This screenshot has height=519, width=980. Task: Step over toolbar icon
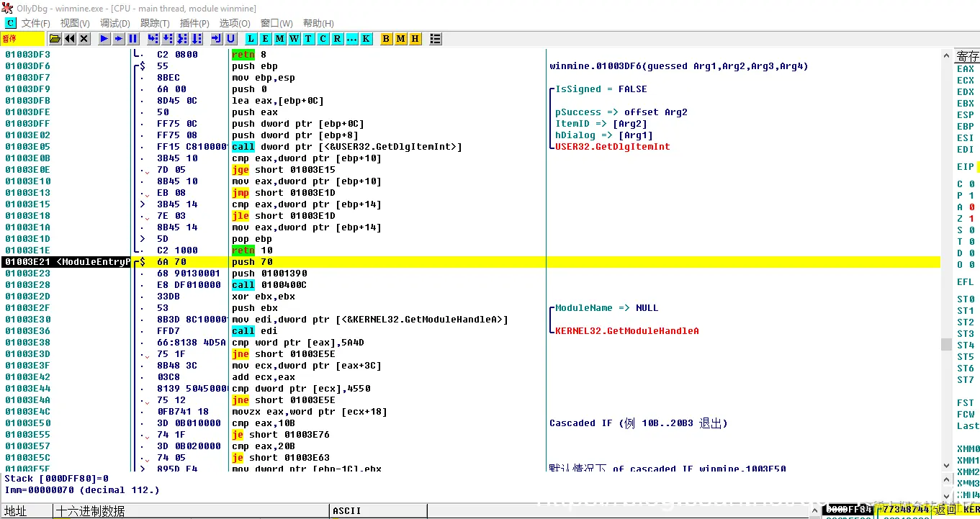168,39
